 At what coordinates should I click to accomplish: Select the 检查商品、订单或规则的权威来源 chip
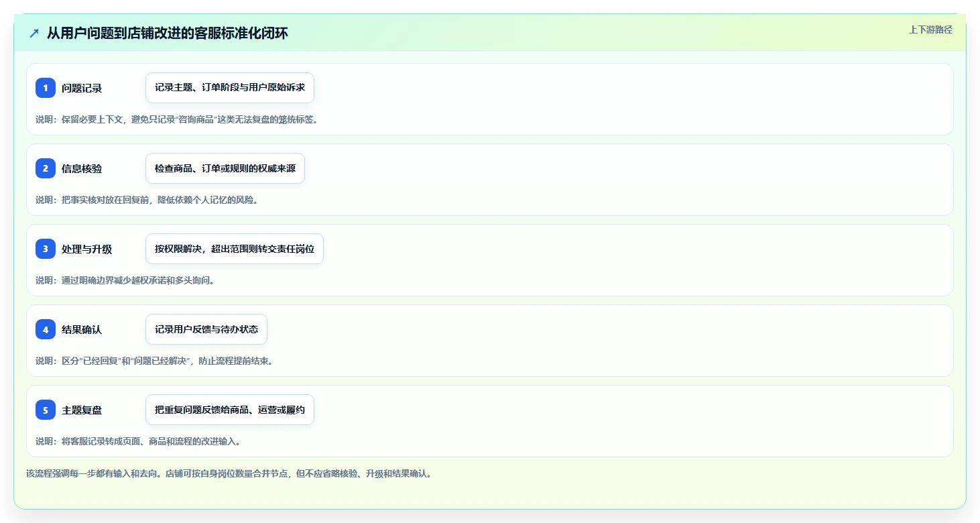click(x=225, y=168)
